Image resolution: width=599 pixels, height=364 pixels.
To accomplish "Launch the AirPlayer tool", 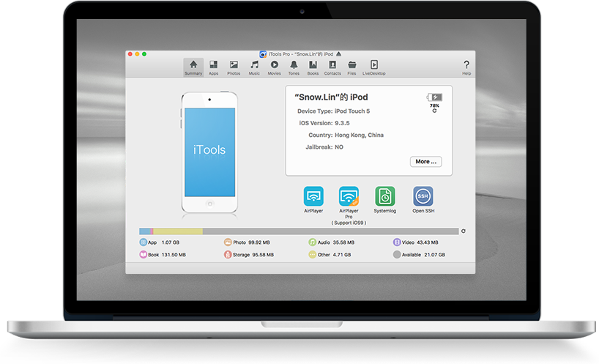I will (313, 199).
